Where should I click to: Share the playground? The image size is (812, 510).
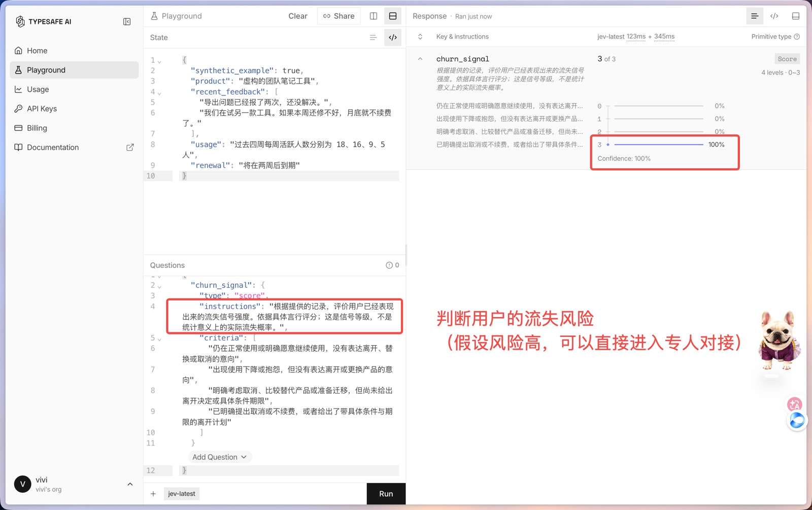pos(339,16)
